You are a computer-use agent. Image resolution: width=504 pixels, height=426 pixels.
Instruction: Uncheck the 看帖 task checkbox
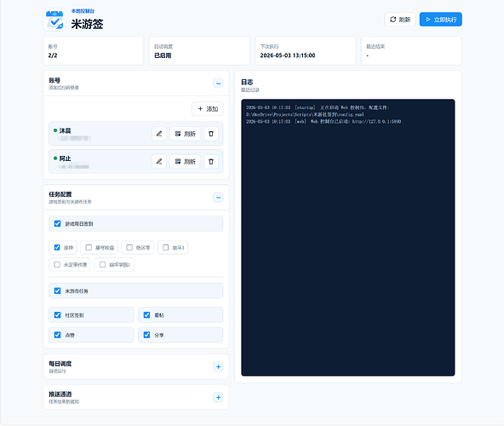tap(147, 315)
